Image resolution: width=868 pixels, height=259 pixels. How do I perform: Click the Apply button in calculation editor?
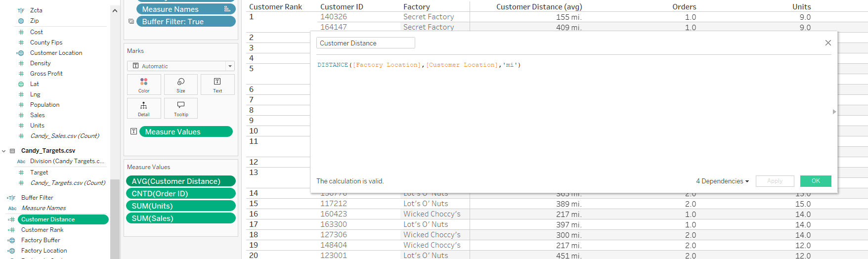[775, 181]
